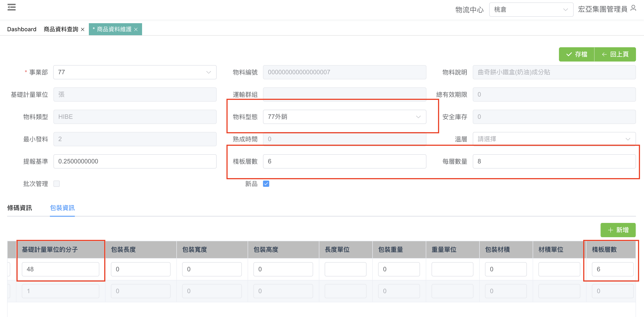Click the 最小發料 field showing 2

point(135,139)
